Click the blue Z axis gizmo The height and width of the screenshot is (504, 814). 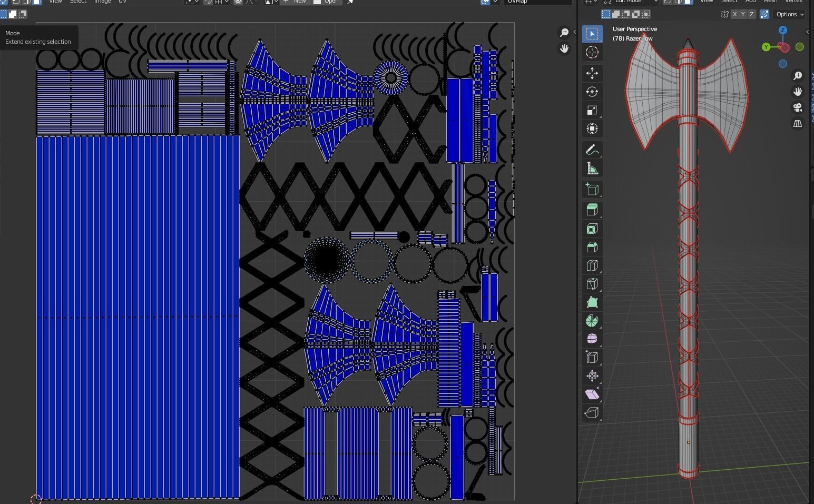point(783,31)
